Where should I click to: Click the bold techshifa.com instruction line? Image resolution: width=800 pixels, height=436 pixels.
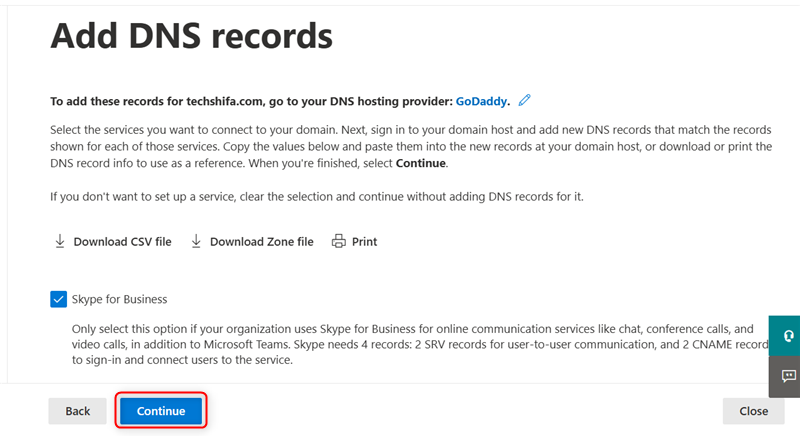point(250,101)
